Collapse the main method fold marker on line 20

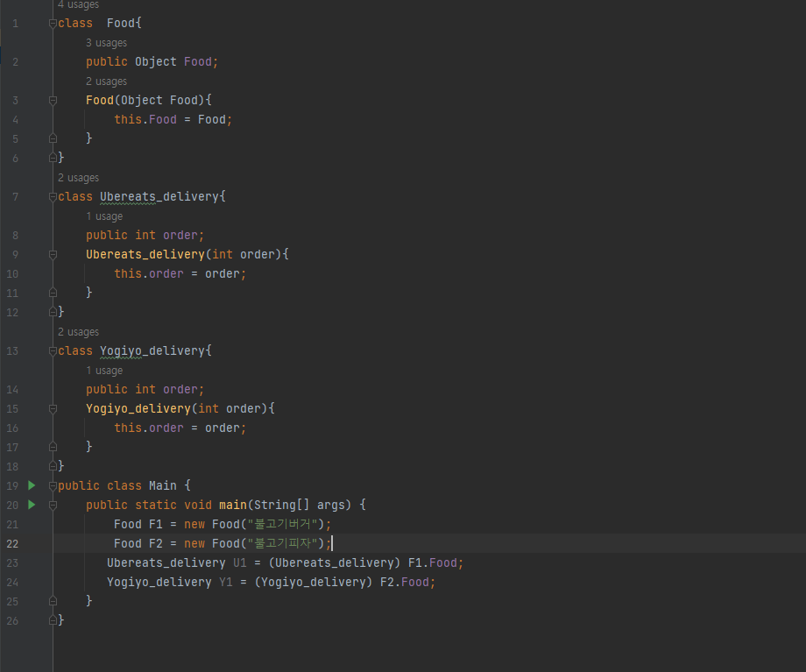pos(53,506)
